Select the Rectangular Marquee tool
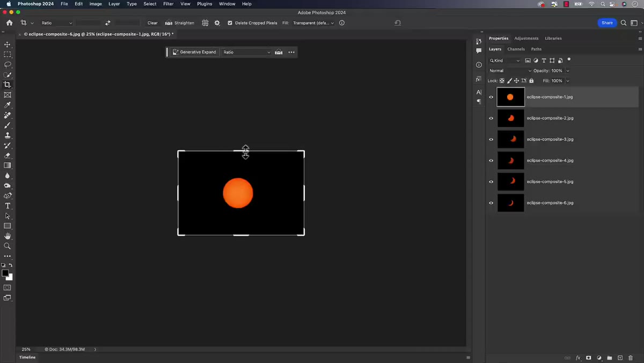The width and height of the screenshot is (644, 363). [x=8, y=54]
